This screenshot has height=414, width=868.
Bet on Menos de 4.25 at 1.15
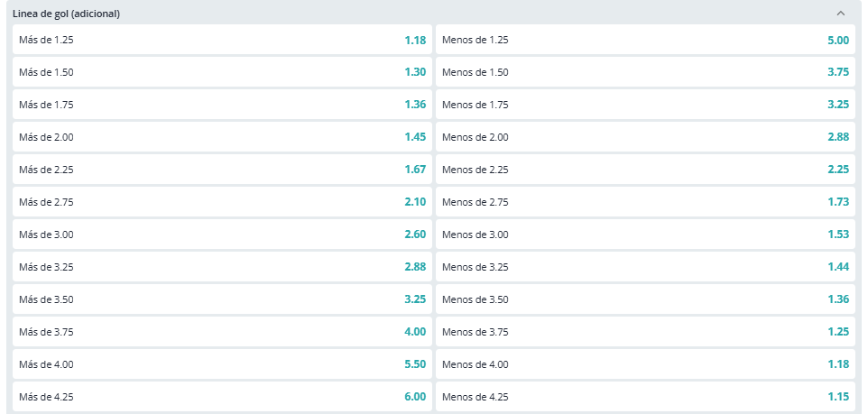coord(645,396)
